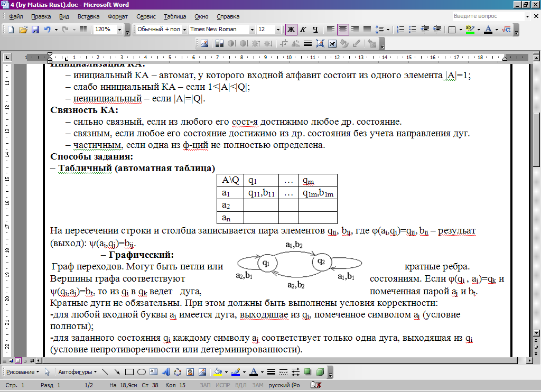Select the Line drawing tool
The height and width of the screenshot is (392, 541).
(x=105, y=372)
